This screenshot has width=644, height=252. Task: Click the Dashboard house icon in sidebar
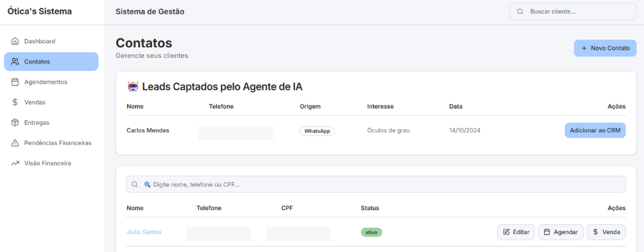15,42
